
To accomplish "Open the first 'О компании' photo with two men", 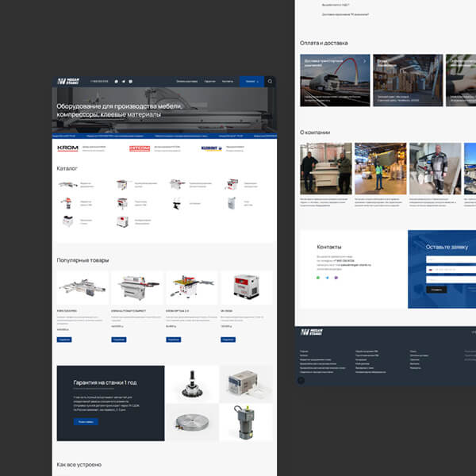I will coord(326,168).
